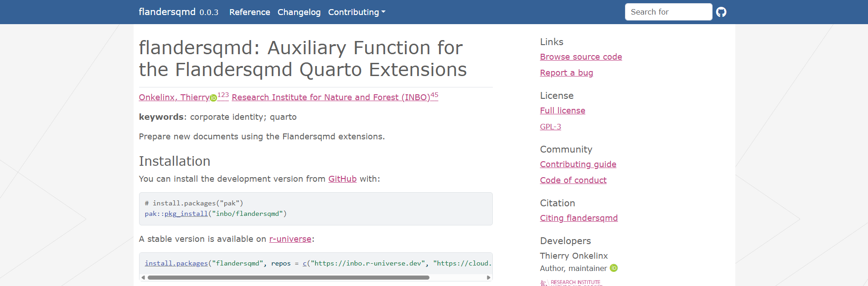868x286 pixels.
Task: Expand the Contributing dropdown menu
Action: [x=356, y=12]
